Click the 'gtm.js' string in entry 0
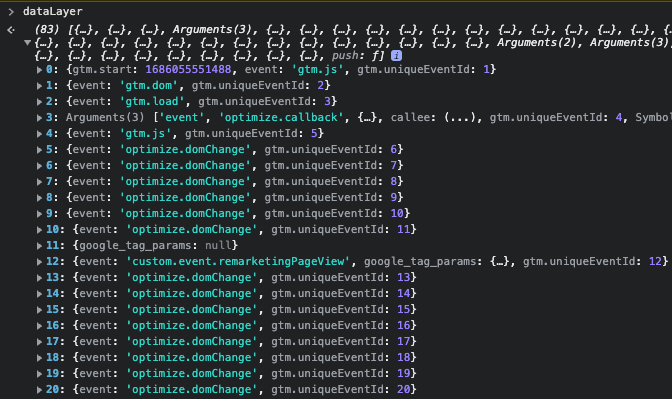The width and height of the screenshot is (672, 399). coord(318,69)
